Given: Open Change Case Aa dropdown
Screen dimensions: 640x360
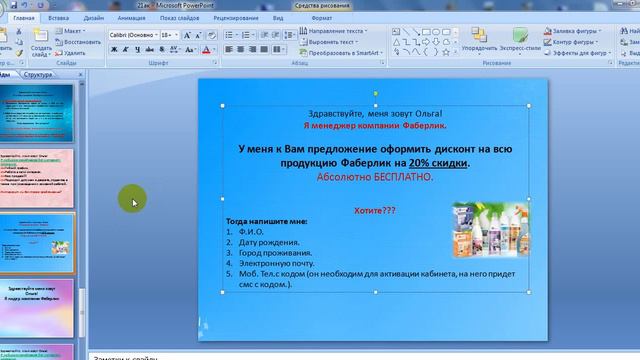Looking at the screenshot, I should [190, 49].
